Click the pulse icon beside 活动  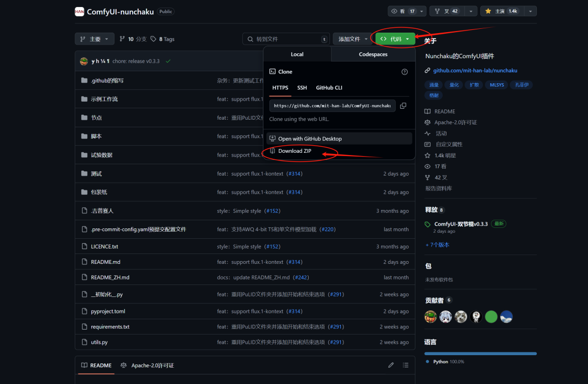tap(427, 133)
